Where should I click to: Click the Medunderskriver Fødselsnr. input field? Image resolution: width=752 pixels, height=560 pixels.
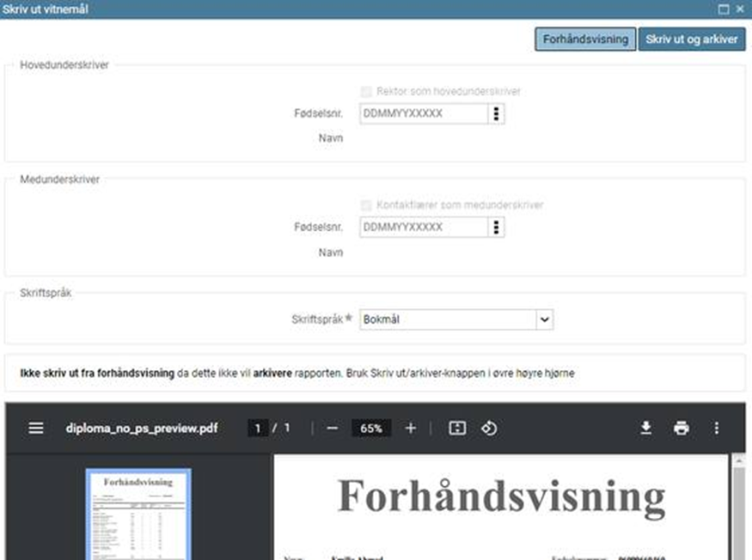(x=423, y=228)
